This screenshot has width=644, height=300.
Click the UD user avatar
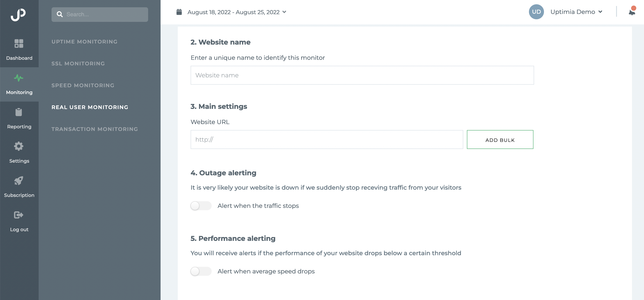(x=536, y=12)
